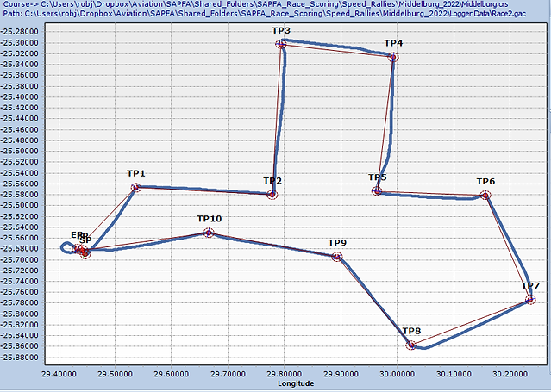Click the SP start point marker
This screenshot has width=551, height=392.
(x=85, y=252)
